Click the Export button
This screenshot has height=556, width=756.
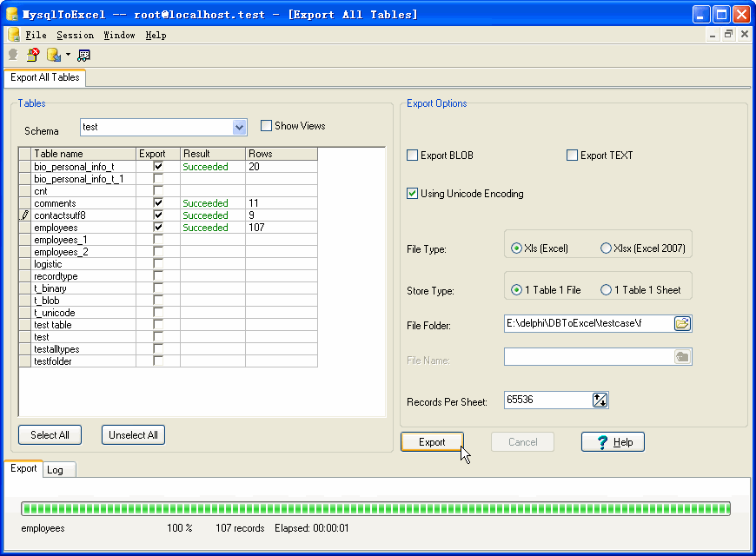[x=432, y=442]
